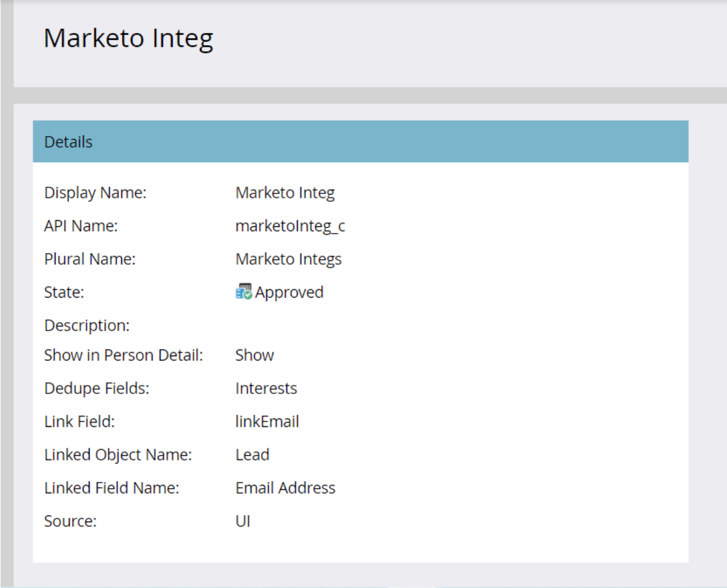This screenshot has width=727, height=588.
Task: Click the Marketo Integ page title
Action: [129, 38]
